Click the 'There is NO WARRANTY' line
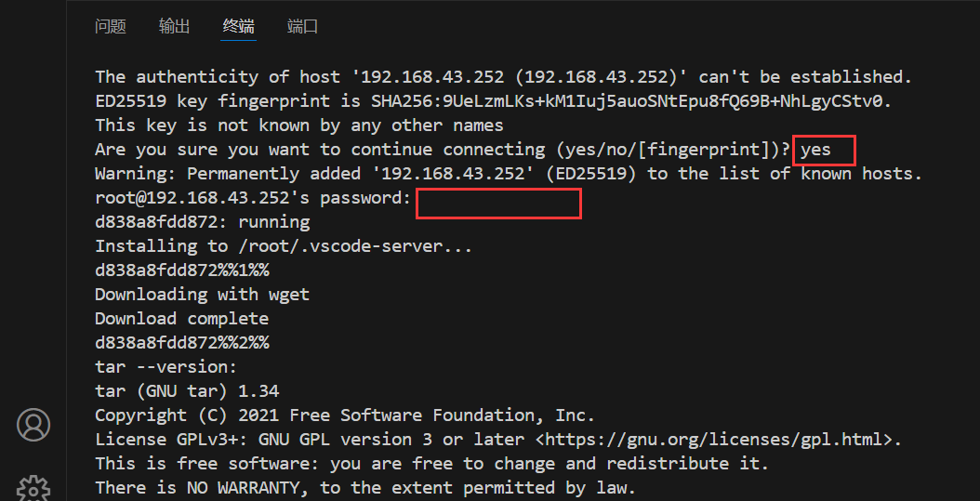Screen dimensions: 980x501 [x=365, y=488]
